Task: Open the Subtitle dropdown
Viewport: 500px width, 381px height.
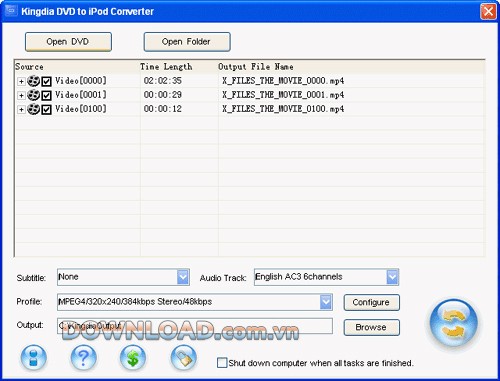Action: (183, 277)
